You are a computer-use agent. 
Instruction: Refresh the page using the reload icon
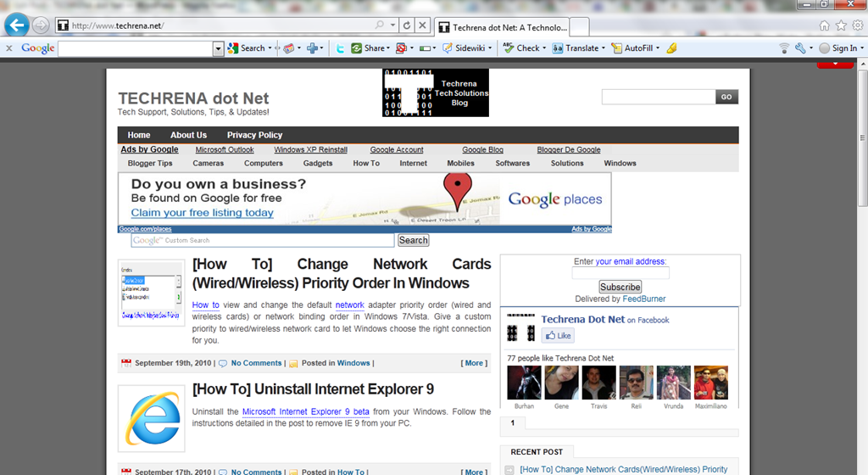[407, 25]
